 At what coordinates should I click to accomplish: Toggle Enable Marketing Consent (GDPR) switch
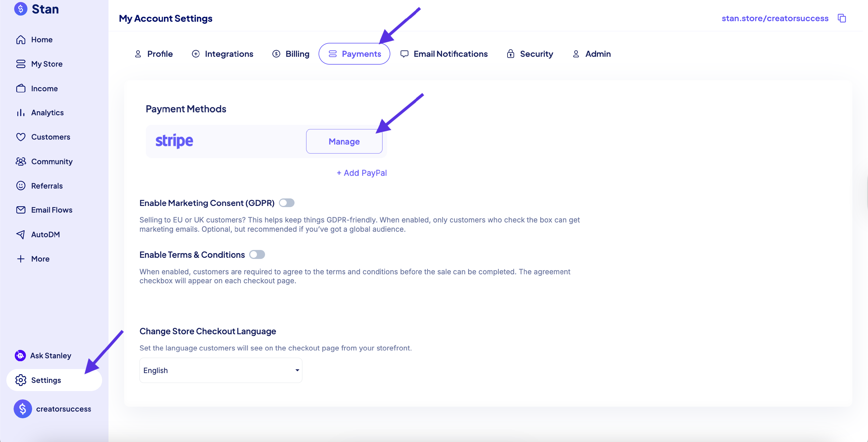pos(287,203)
